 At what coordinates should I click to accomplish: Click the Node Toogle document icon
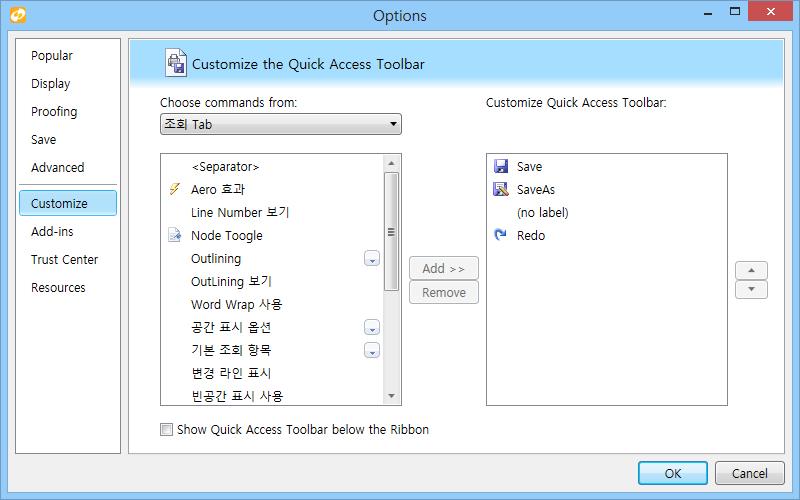pos(174,235)
